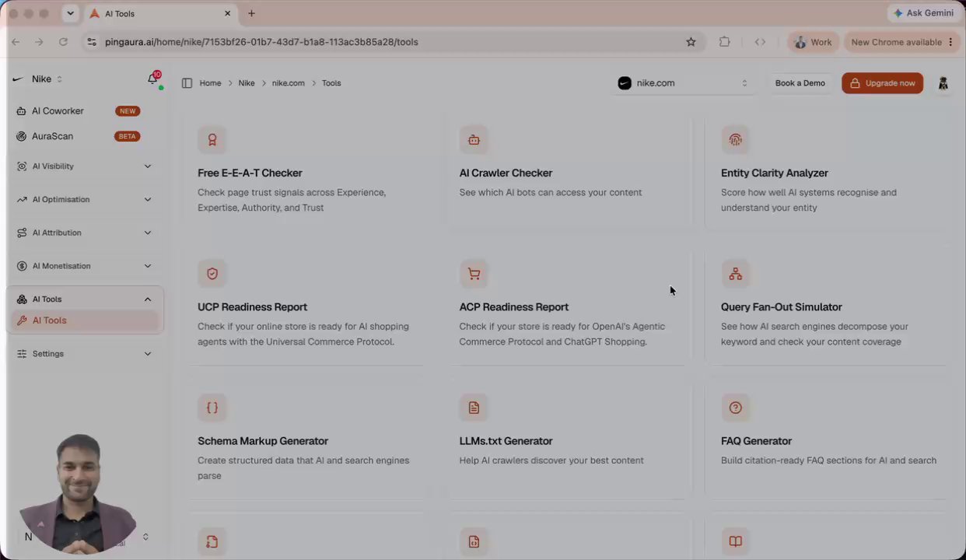The width and height of the screenshot is (966, 560).
Task: Go to Home breadcrumb
Action: (x=210, y=83)
